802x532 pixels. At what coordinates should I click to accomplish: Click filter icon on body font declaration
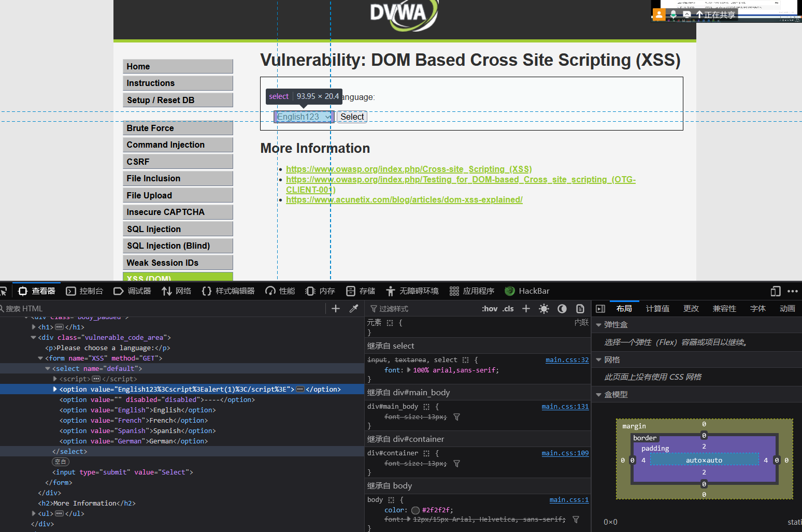coord(576,520)
